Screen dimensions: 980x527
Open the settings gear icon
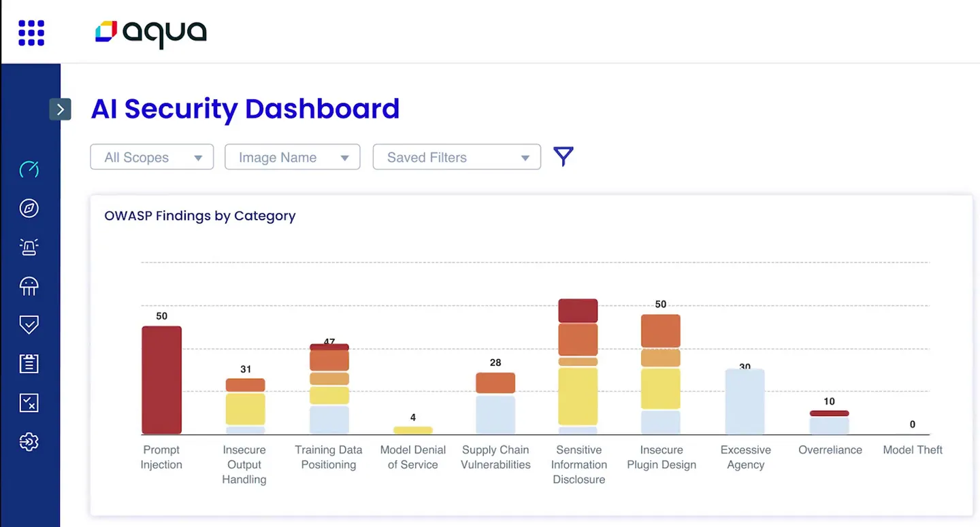[x=29, y=442]
